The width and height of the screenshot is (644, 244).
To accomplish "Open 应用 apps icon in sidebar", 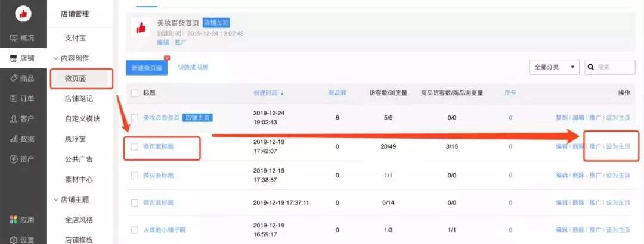I will pos(13,220).
